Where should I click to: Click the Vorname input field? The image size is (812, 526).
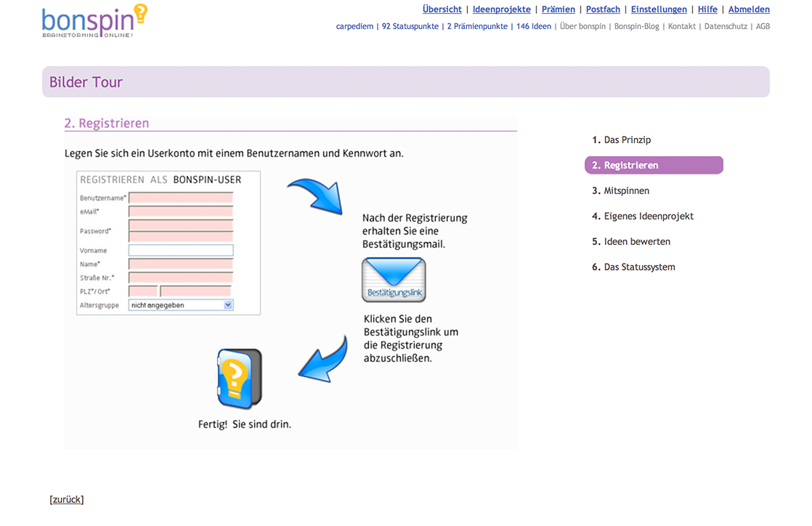pyautogui.click(x=181, y=251)
